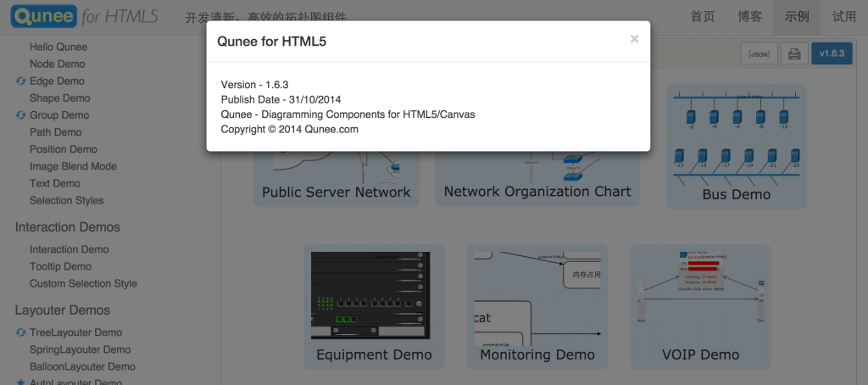Click the printer icon button
Viewport: 868px width, 385px height.
coord(794,53)
